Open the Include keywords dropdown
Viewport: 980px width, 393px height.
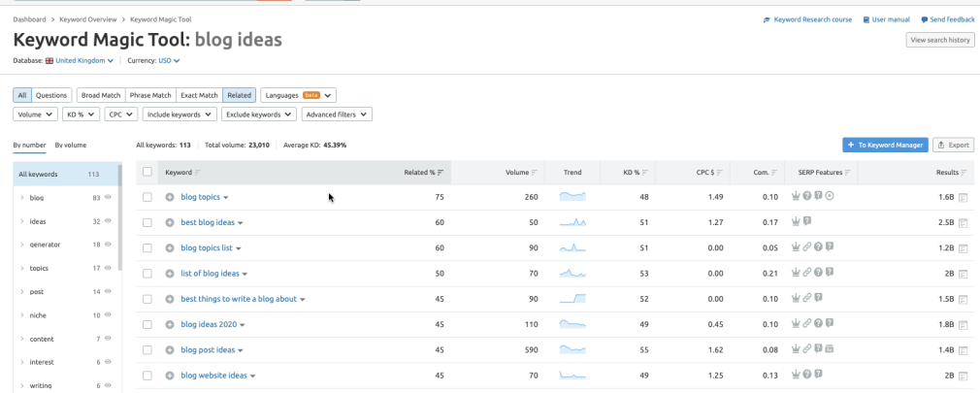(180, 115)
